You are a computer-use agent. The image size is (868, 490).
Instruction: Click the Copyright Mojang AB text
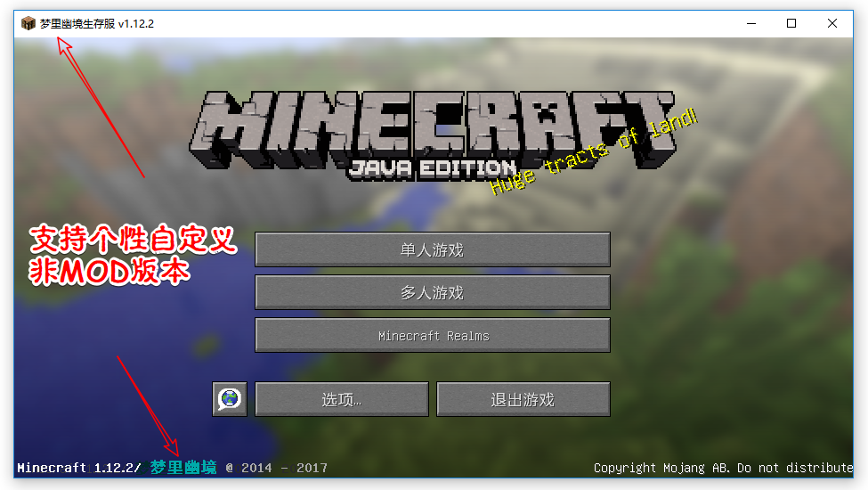click(x=723, y=468)
